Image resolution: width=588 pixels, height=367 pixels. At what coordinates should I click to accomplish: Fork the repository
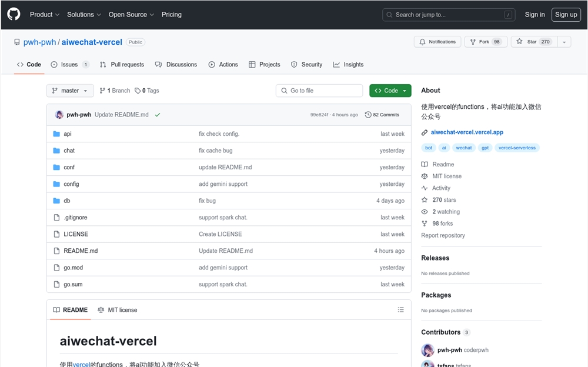point(486,42)
